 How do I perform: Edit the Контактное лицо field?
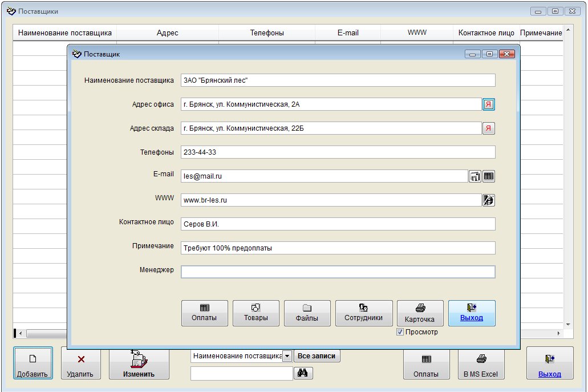click(x=338, y=224)
